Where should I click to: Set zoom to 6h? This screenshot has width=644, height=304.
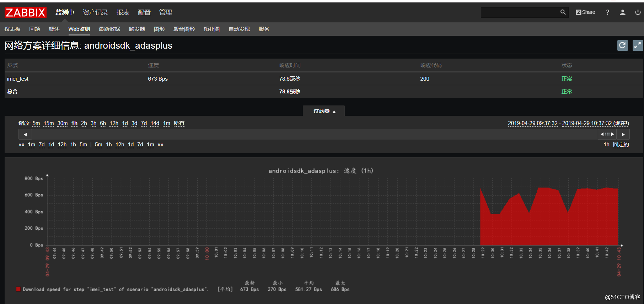point(103,123)
